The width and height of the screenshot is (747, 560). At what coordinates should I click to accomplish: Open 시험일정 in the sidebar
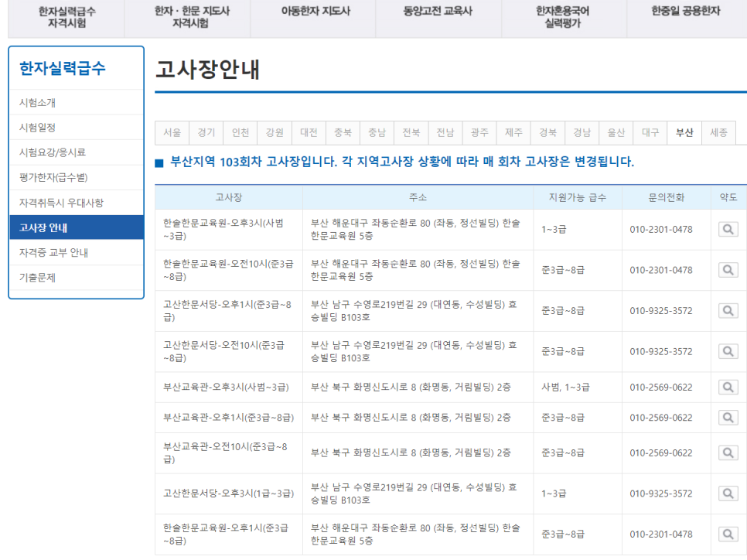coord(37,128)
